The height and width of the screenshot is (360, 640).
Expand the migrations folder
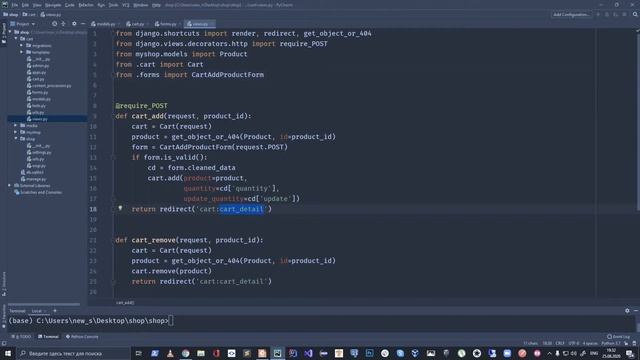point(22,45)
